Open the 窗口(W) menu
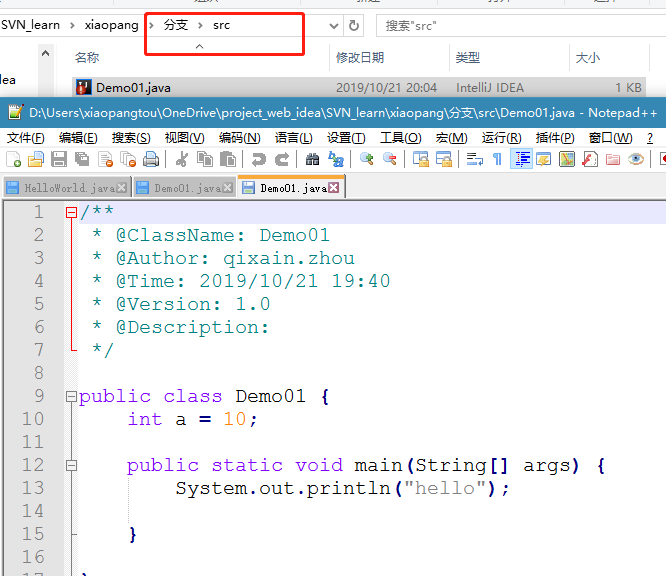666x576 pixels. coord(610,138)
